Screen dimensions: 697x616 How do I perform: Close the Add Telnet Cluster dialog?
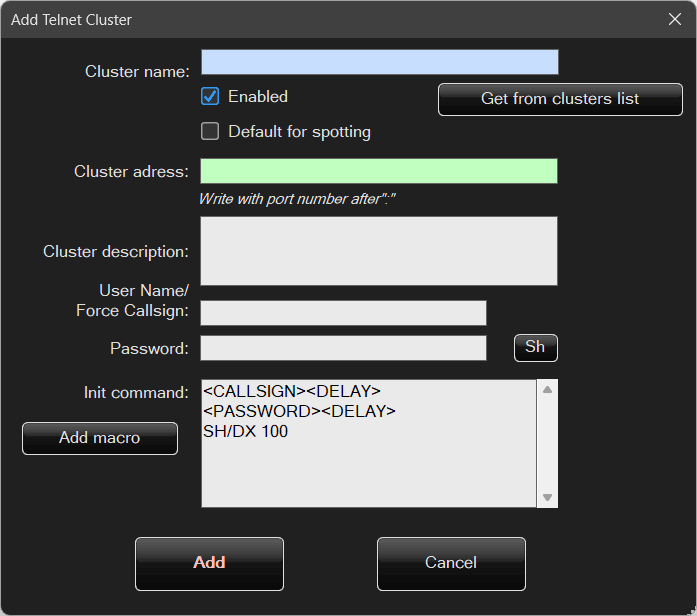click(675, 19)
